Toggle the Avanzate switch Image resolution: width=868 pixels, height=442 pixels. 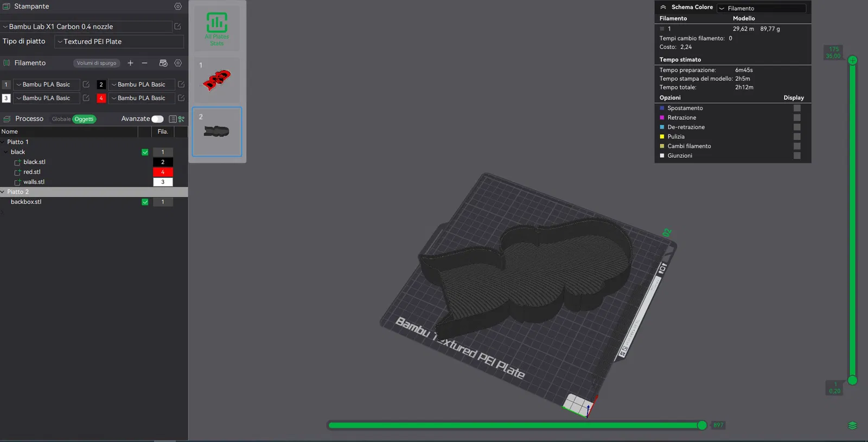(157, 119)
